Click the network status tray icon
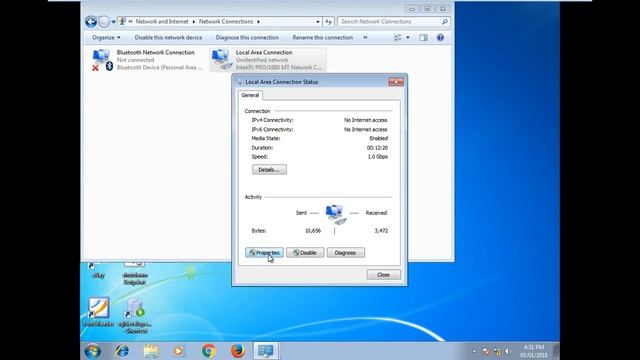 [497, 351]
